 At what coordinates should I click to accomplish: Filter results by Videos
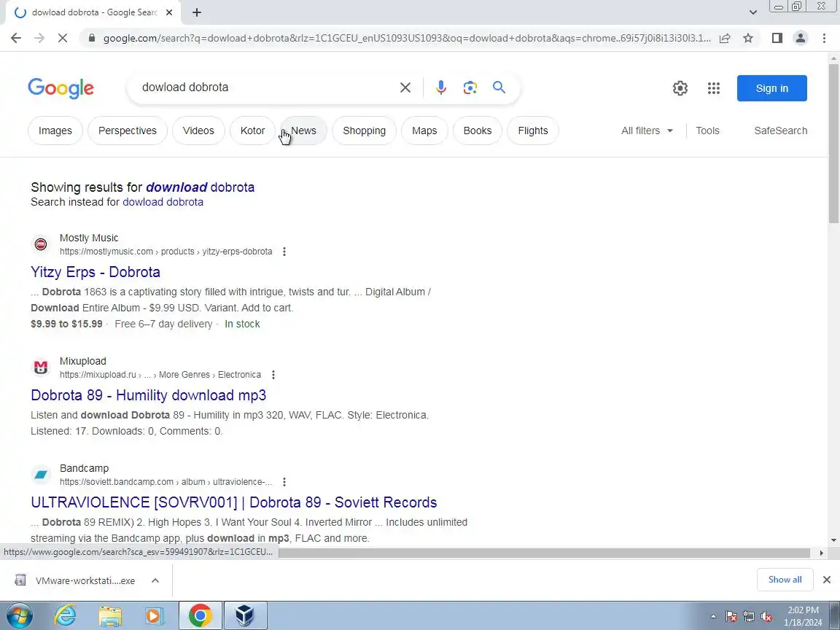click(x=198, y=131)
